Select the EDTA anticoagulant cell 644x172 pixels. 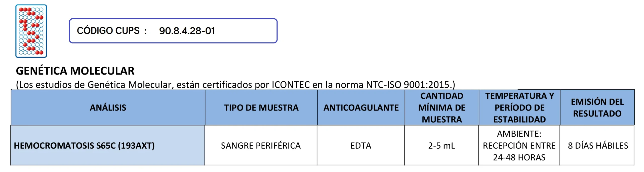(361, 146)
